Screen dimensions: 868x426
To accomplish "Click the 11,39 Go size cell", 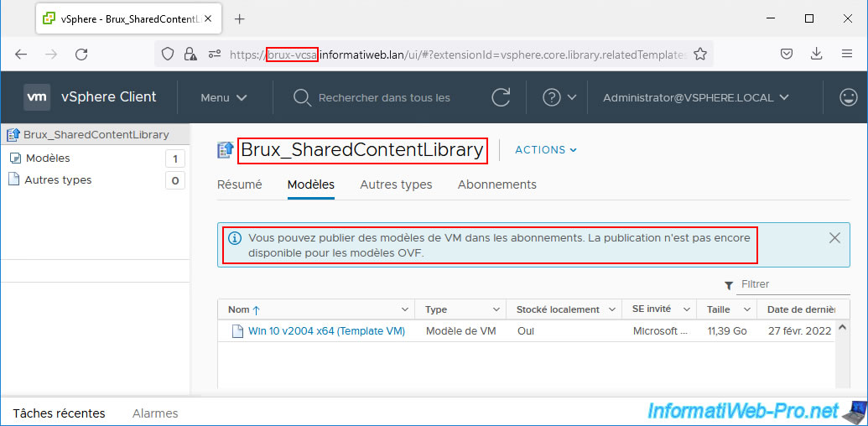I will point(727,331).
